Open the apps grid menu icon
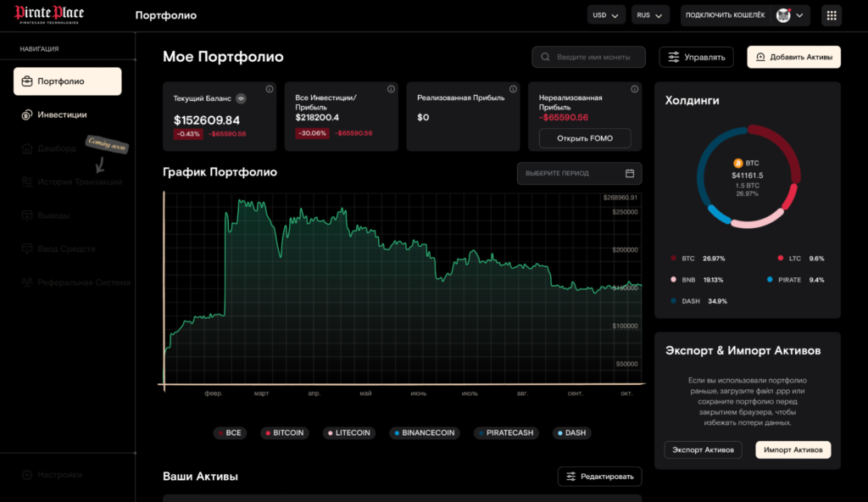Screen dimensions: 868x502 point(832,15)
